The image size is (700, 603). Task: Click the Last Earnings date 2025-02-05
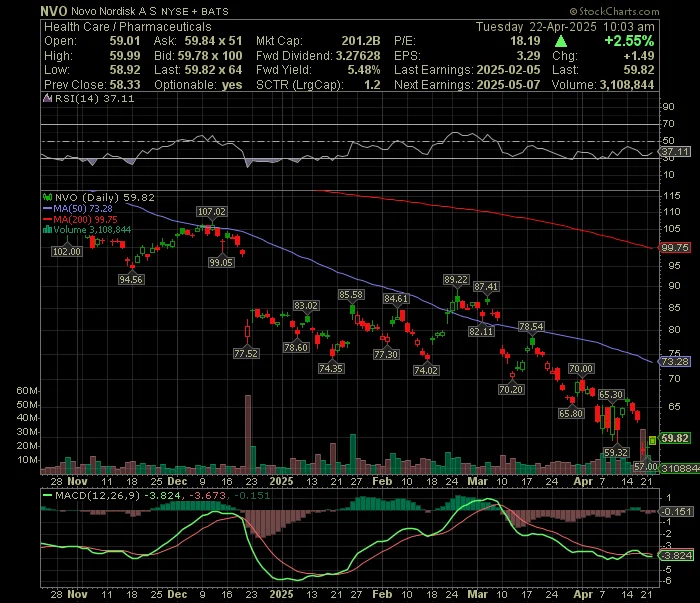pos(508,70)
